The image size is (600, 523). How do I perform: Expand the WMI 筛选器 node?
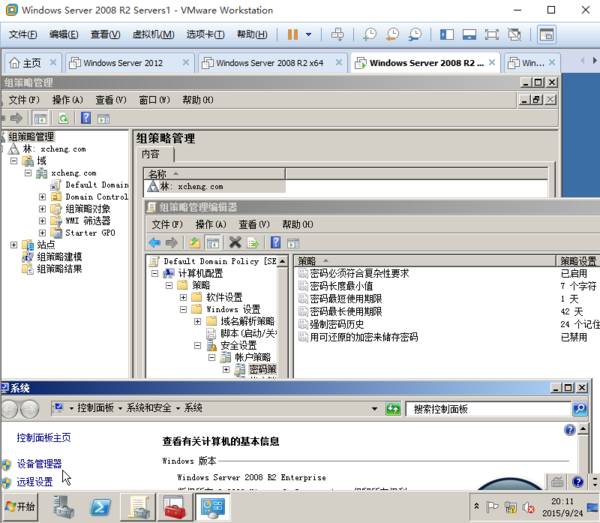point(42,221)
